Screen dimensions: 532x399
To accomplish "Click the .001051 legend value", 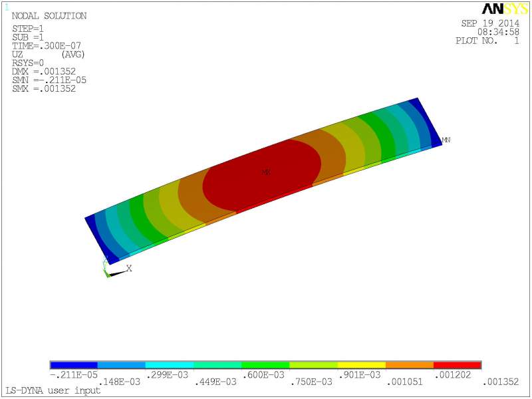I will click(405, 382).
